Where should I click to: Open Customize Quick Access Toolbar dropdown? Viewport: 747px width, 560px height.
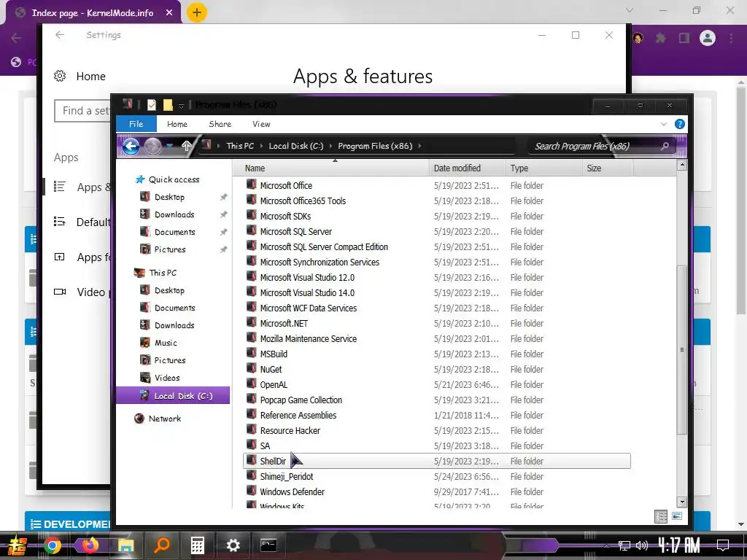(x=181, y=105)
